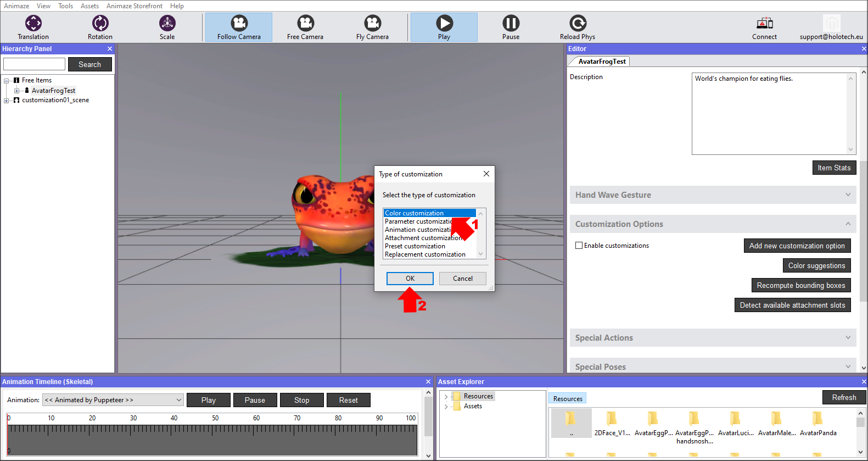Click the Connect device icon
Image resolution: width=868 pixels, height=461 pixels.
(x=764, y=24)
